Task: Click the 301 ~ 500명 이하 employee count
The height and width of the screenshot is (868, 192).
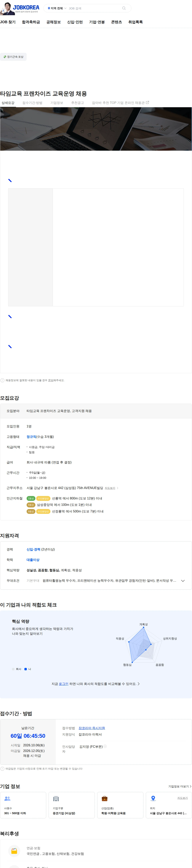Action: pyautogui.click(x=15, y=813)
